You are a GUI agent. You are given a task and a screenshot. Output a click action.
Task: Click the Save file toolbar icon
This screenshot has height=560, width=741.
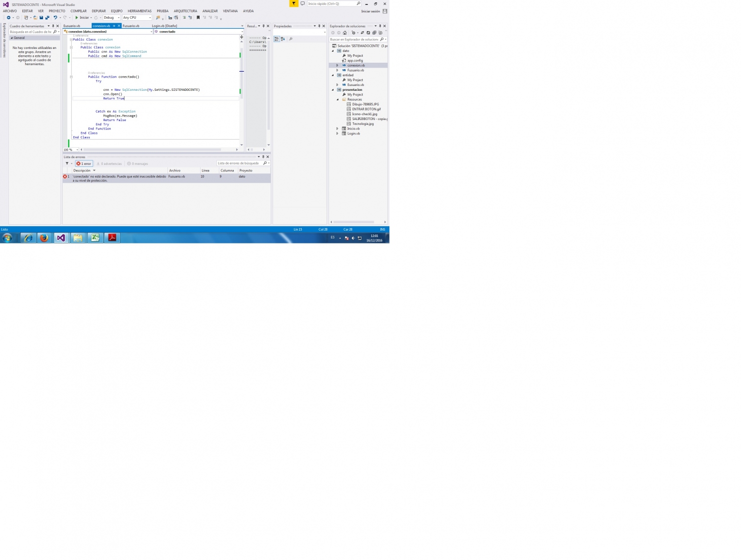pos(41,18)
